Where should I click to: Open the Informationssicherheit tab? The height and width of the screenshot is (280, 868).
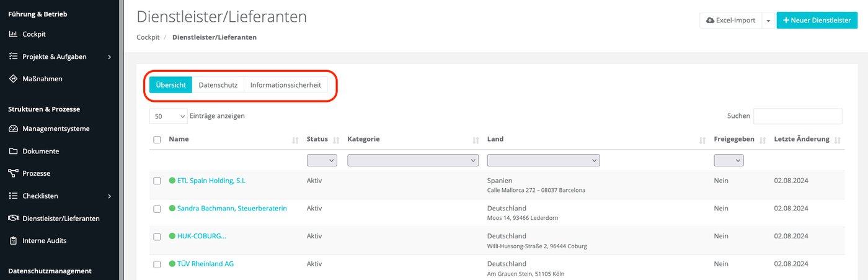coord(286,85)
